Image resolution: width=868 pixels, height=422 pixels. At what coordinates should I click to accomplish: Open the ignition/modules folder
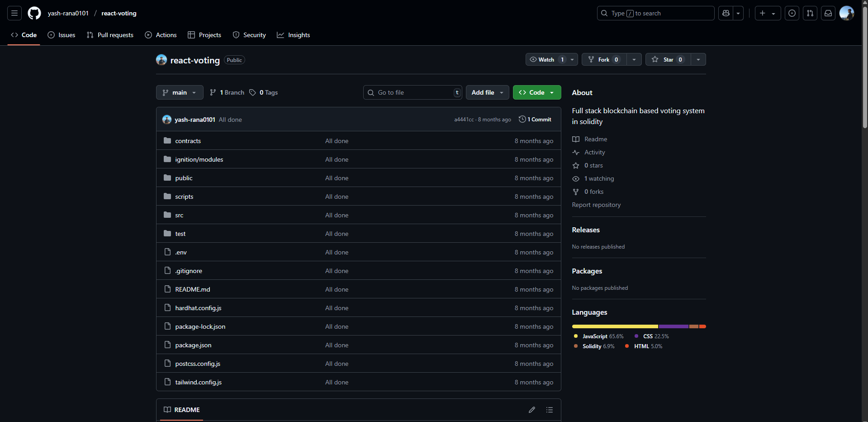click(x=199, y=159)
